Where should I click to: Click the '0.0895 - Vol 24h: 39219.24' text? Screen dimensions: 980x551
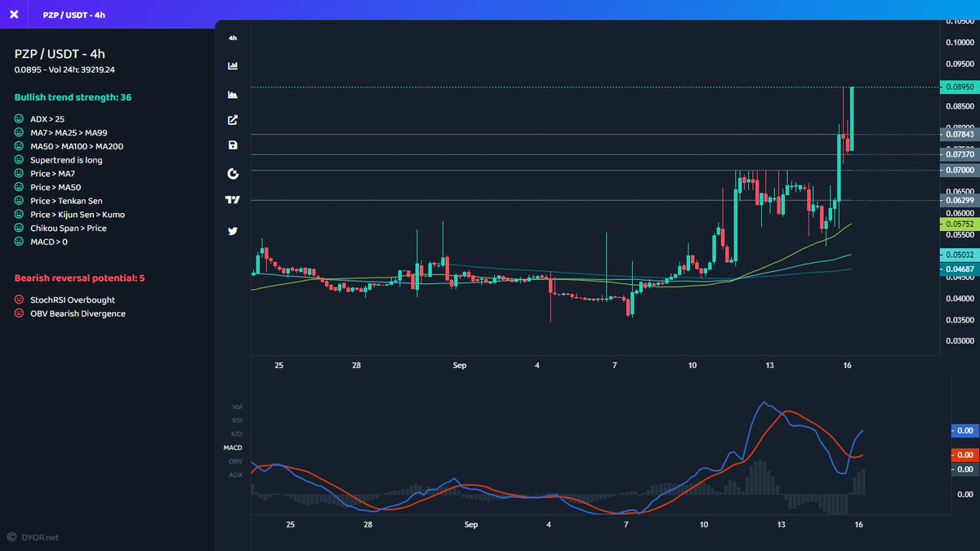[65, 69]
